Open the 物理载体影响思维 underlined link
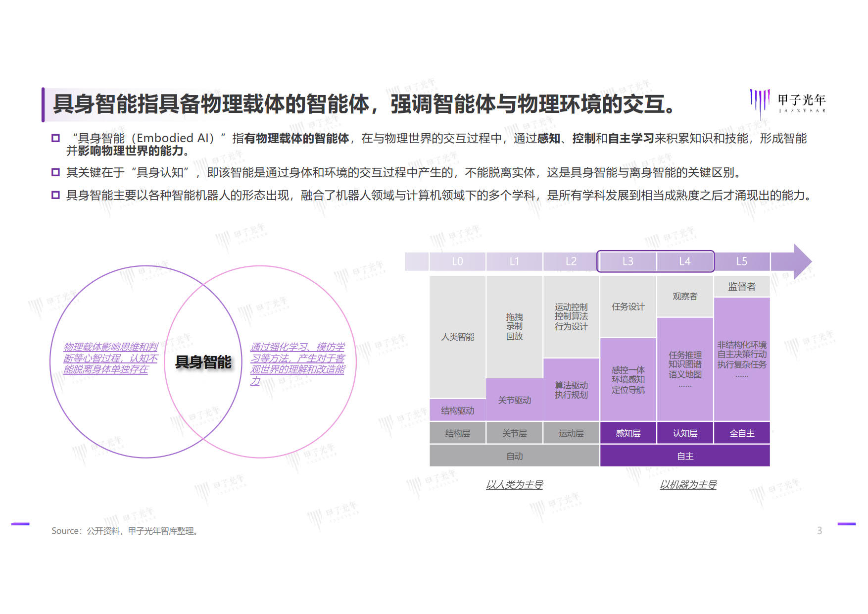The height and width of the screenshot is (614, 868). 110,358
